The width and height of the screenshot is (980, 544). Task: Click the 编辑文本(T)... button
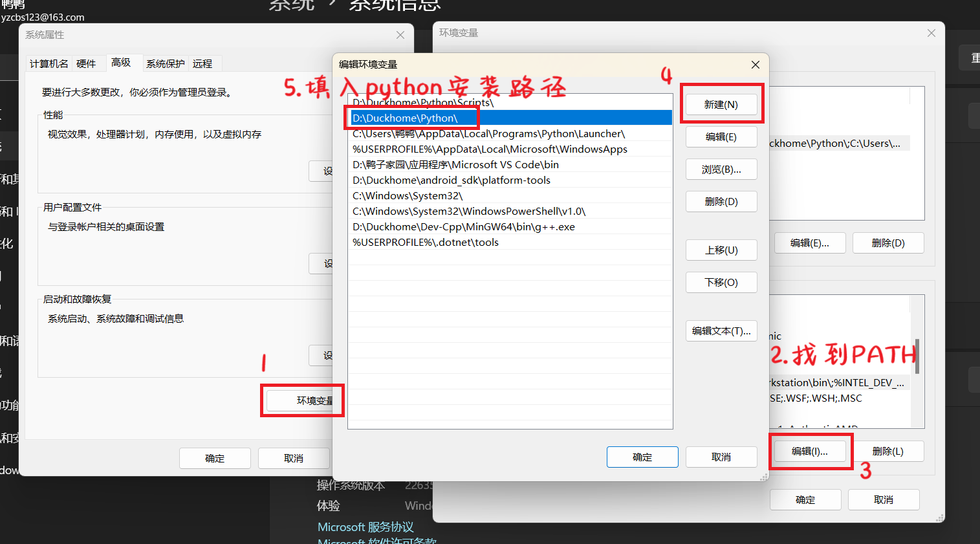[x=721, y=331]
